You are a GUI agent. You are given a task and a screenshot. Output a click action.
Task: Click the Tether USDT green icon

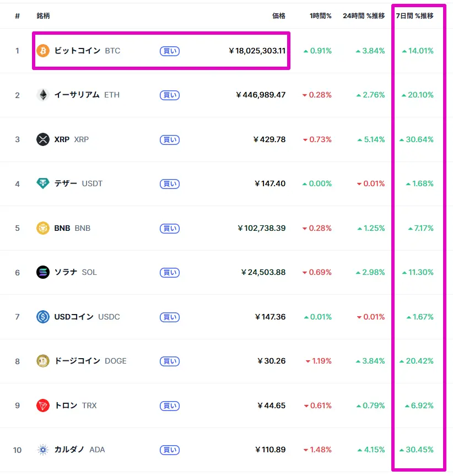click(x=43, y=183)
